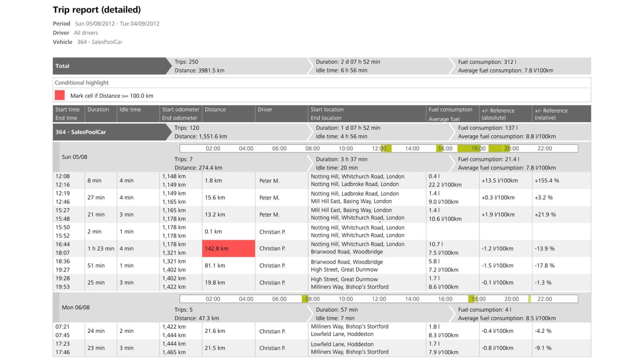Sort by the Duration column header
The width and height of the screenshot is (644, 362).
tap(99, 110)
